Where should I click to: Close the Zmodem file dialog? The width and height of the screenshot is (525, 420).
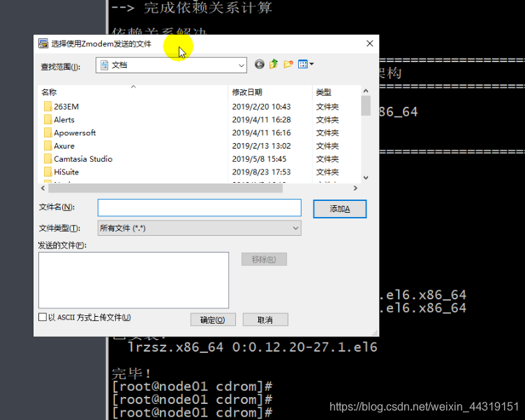369,43
